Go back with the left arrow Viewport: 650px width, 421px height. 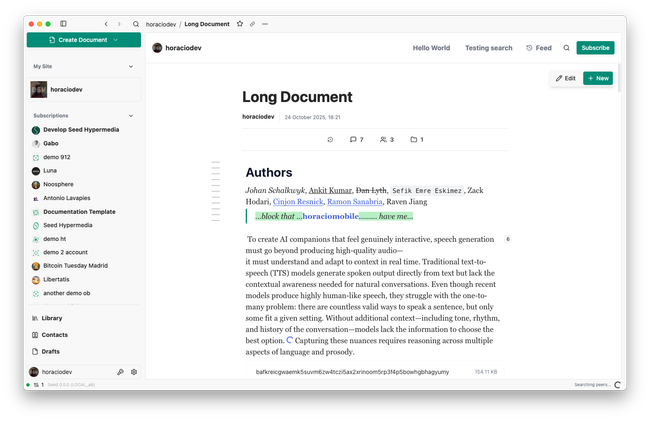106,23
